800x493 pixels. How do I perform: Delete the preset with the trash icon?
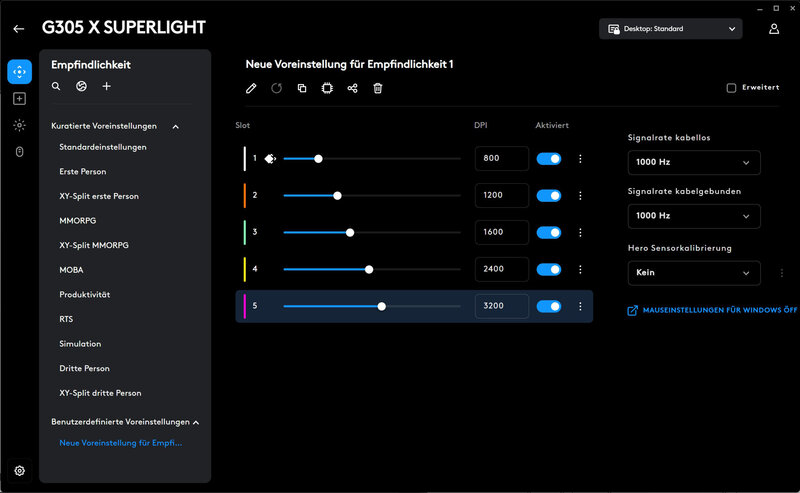[378, 88]
